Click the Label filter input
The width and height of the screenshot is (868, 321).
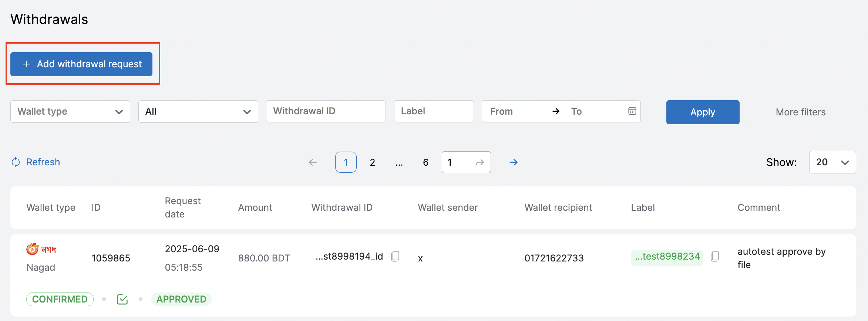[434, 111]
